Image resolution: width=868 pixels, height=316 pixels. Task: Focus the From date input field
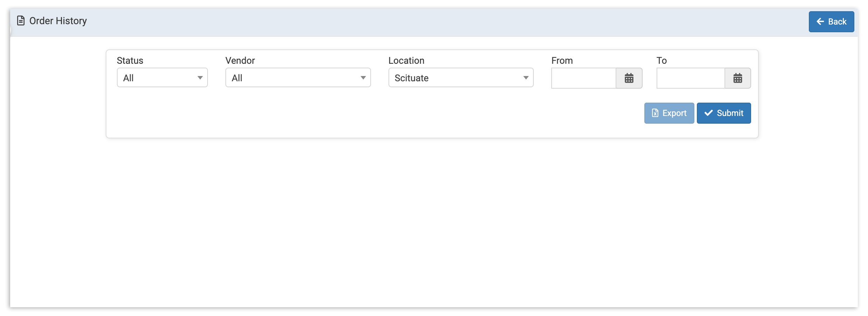coord(583,78)
